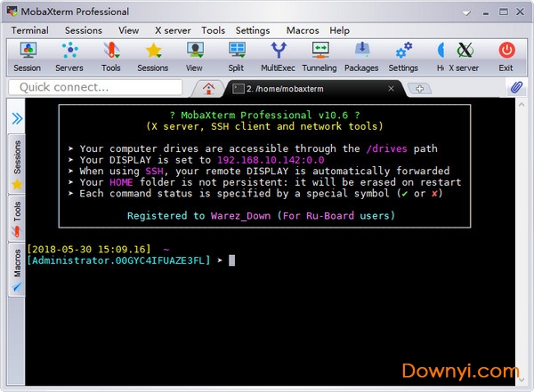The image size is (534, 392).
Task: Open a new tab with the plus button
Action: pyautogui.click(x=418, y=87)
